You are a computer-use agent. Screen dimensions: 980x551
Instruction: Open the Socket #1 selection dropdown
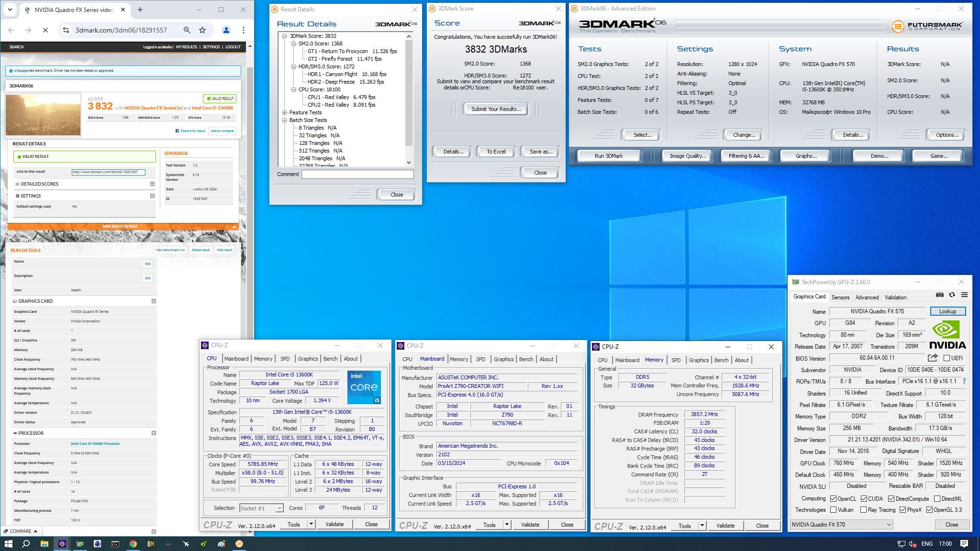[262, 508]
